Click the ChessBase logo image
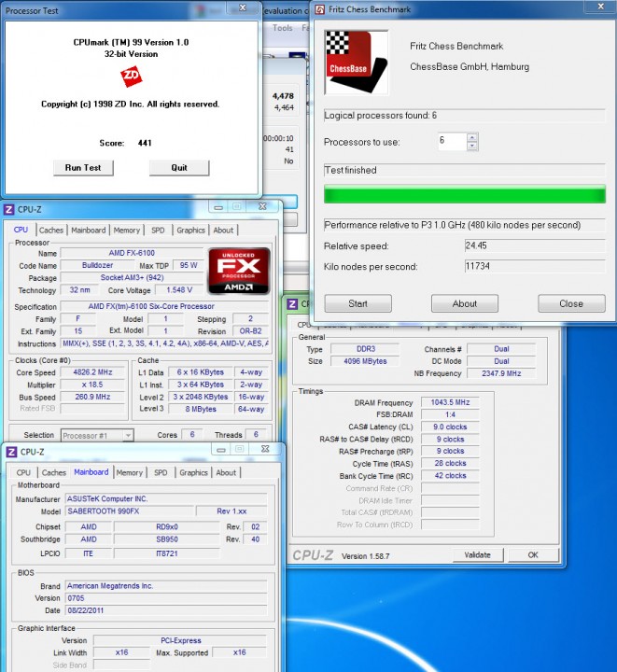The height and width of the screenshot is (672, 617). point(356,63)
